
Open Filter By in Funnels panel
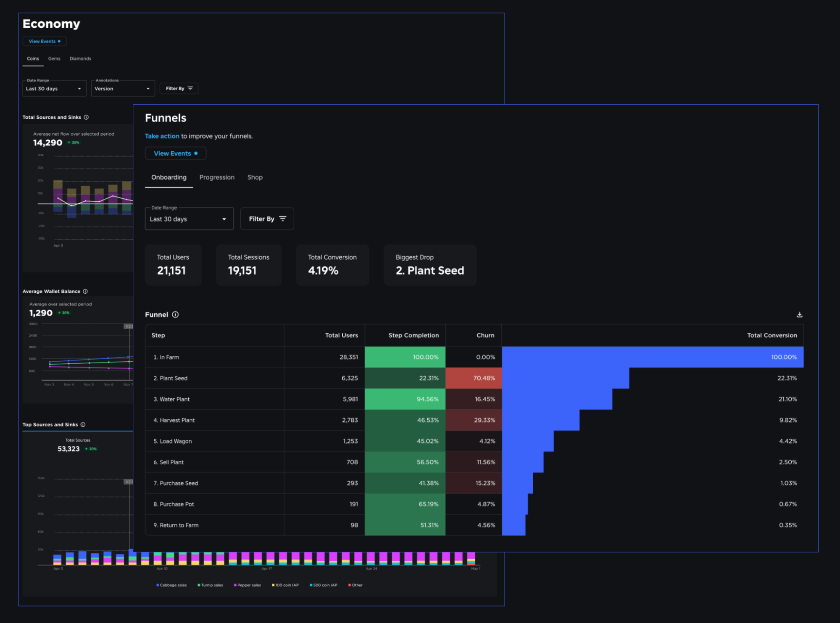tap(267, 218)
